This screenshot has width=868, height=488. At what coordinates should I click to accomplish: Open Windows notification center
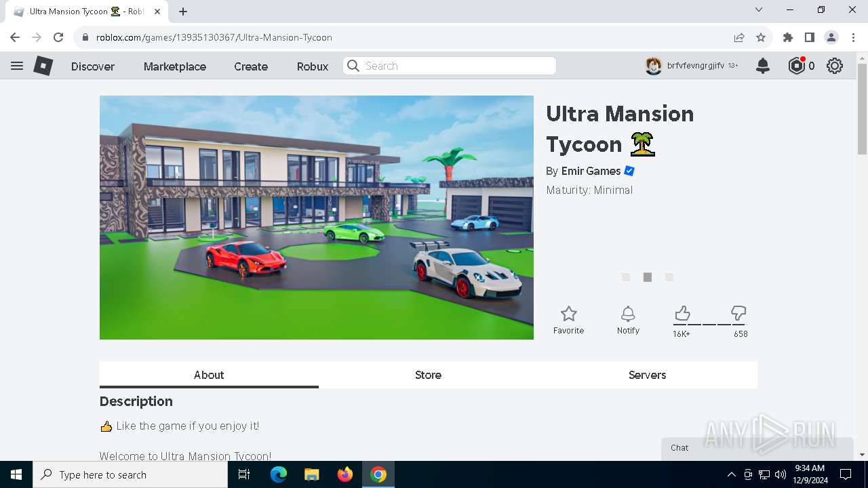tap(846, 474)
